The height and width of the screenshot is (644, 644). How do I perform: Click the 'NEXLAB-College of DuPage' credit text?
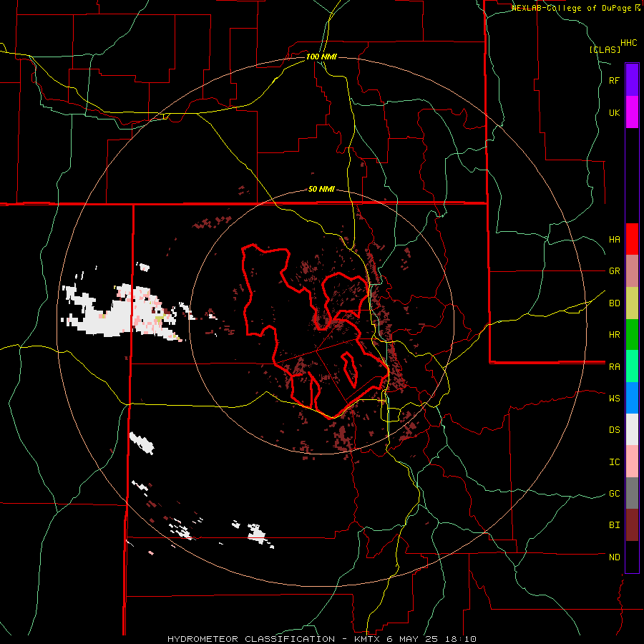(x=571, y=8)
